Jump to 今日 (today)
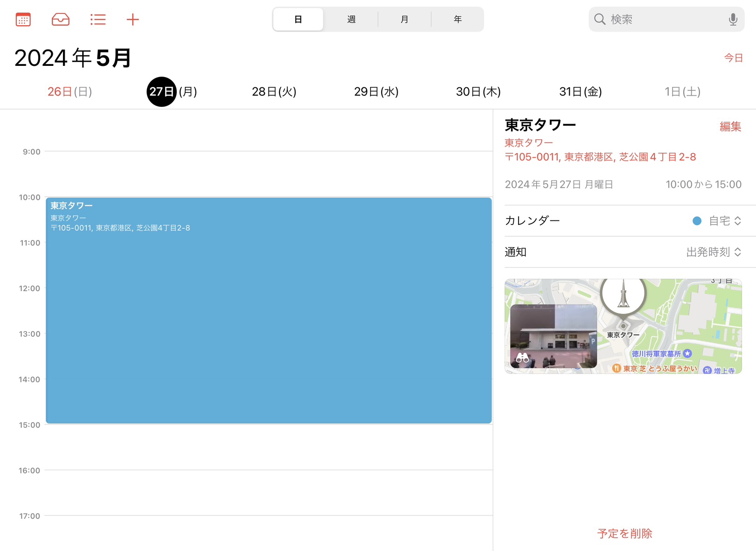This screenshot has width=756, height=551. pos(733,58)
